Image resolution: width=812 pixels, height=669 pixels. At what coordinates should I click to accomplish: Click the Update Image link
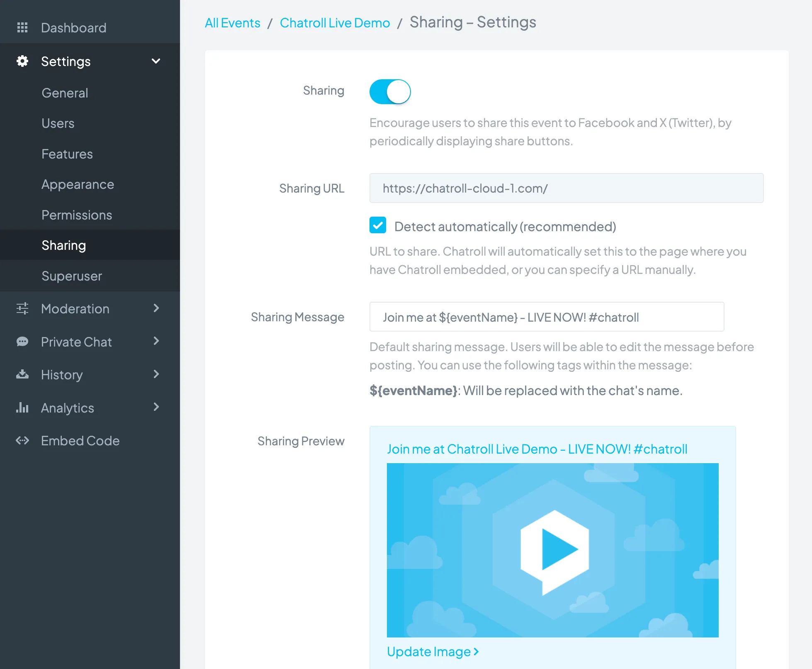pos(433,652)
